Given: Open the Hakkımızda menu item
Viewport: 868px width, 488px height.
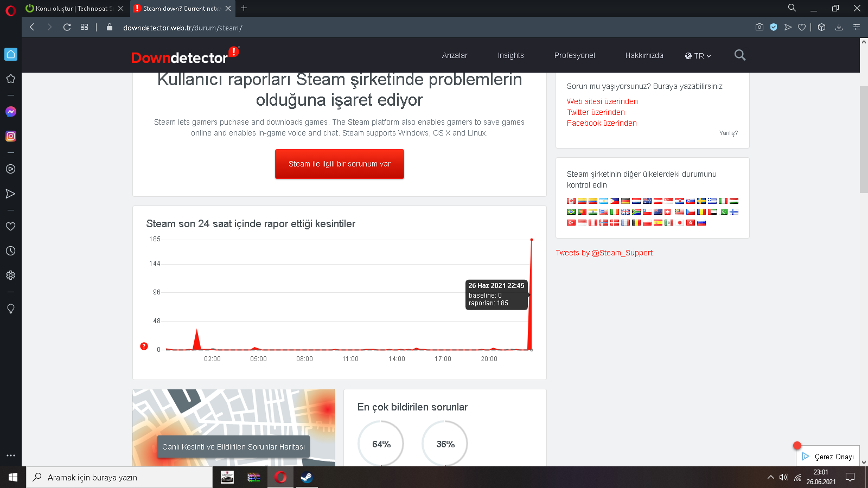Looking at the screenshot, I should point(644,55).
